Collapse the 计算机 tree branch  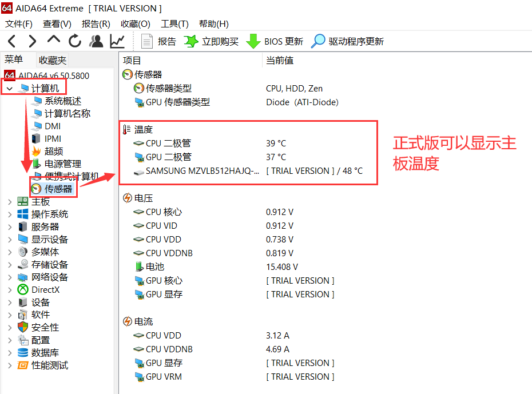[9, 89]
